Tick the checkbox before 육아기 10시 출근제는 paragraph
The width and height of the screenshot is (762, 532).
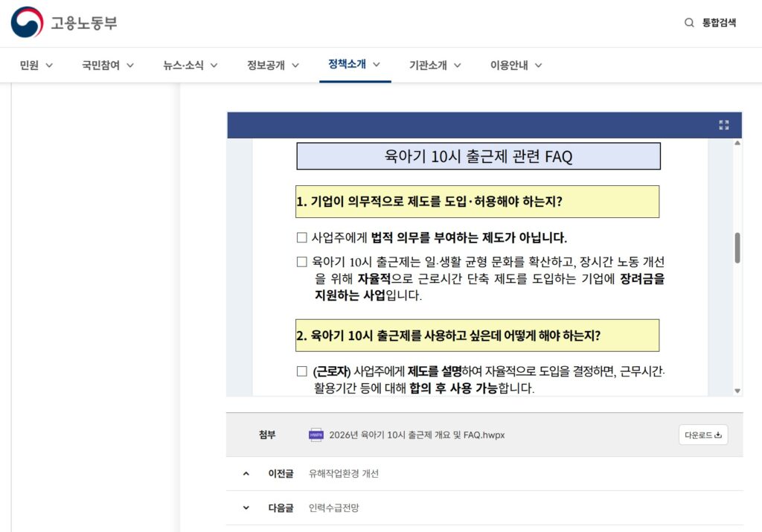tap(302, 261)
